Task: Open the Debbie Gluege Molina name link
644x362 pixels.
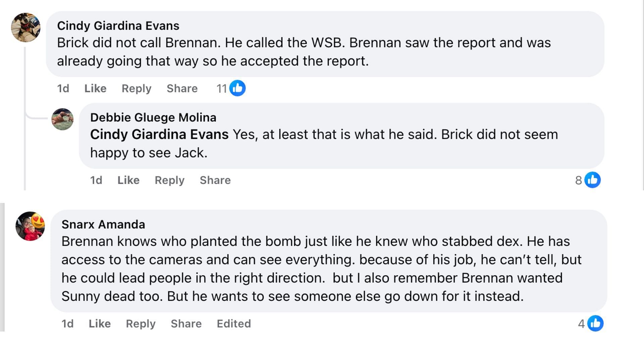Action: point(153,118)
